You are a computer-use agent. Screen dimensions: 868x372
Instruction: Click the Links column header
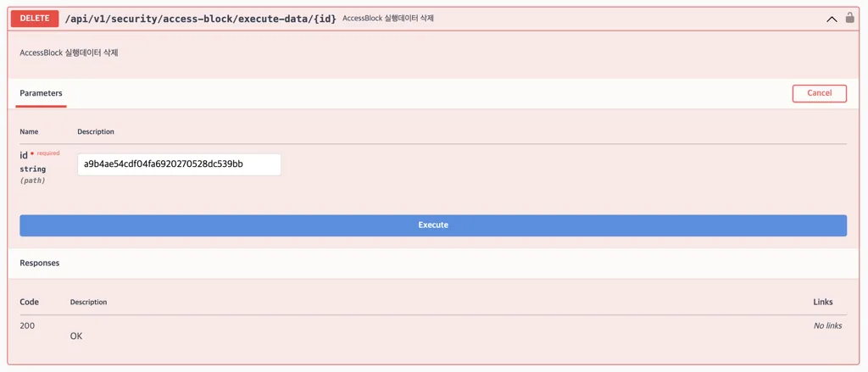(822, 302)
